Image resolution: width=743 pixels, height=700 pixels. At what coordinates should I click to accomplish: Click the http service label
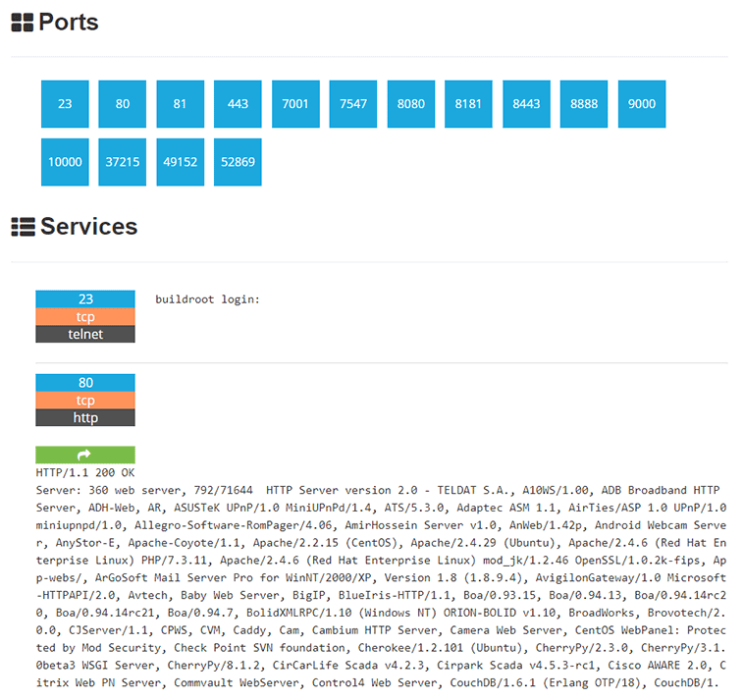pos(85,417)
